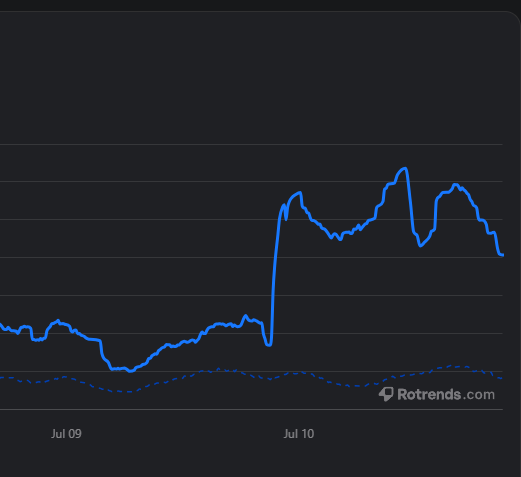Click the dashed line's lowest trough near Jul 09
521x477 pixels.
128,392
